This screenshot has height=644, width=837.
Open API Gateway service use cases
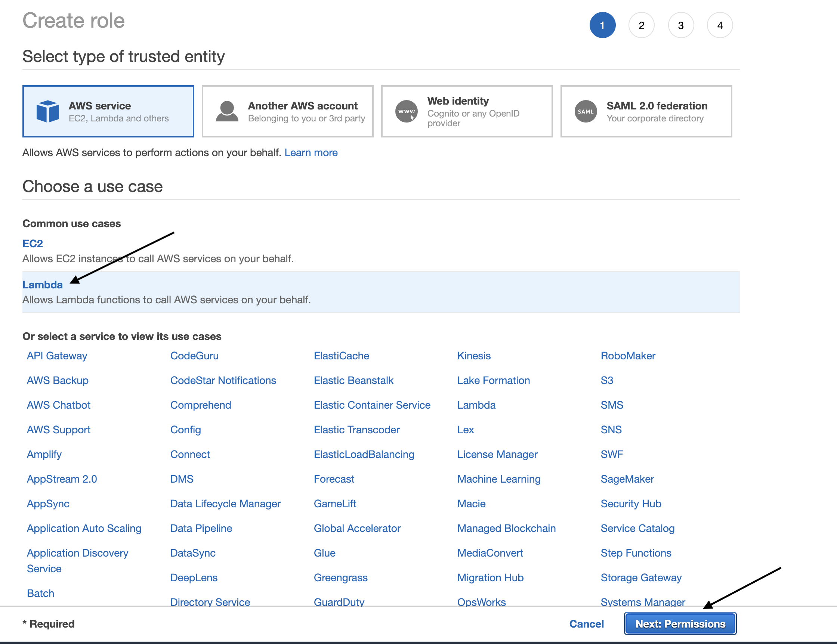click(57, 356)
